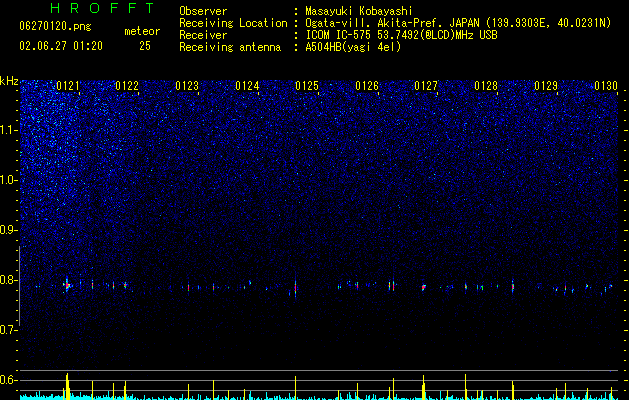Click the Receiver label

[x=203, y=35]
